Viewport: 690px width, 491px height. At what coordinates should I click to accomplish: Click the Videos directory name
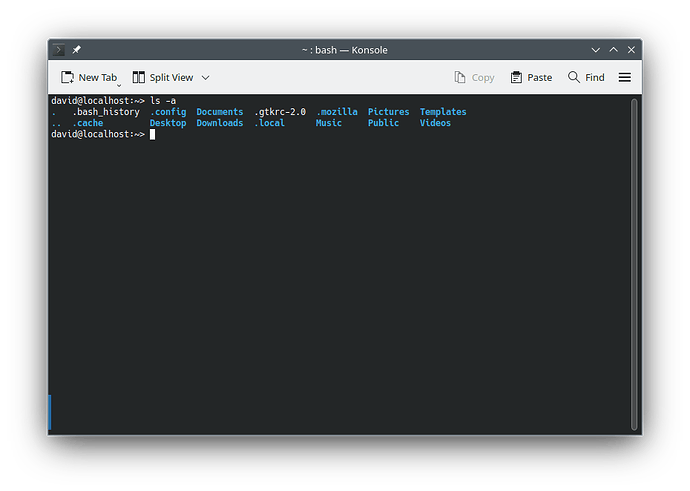435,123
